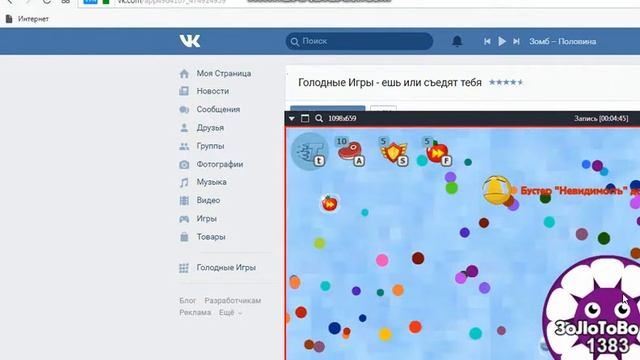Click the title Голодные Игры - ешь или съедят тебя

tap(390, 82)
